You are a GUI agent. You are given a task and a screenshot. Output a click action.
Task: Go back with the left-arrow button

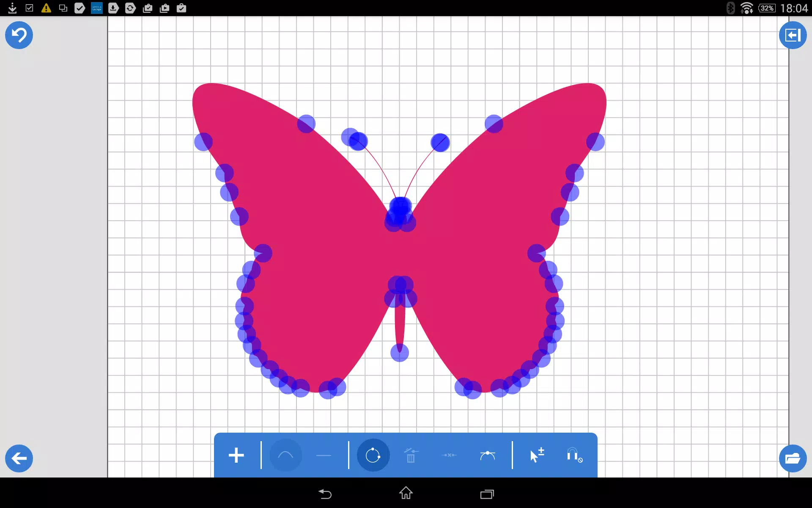tap(19, 458)
